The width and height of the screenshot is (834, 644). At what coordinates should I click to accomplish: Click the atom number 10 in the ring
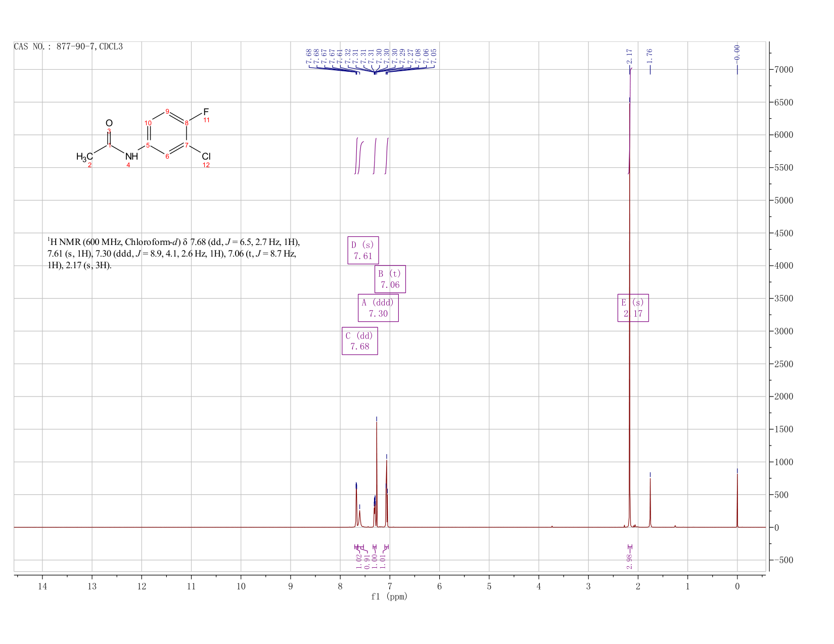click(x=148, y=123)
